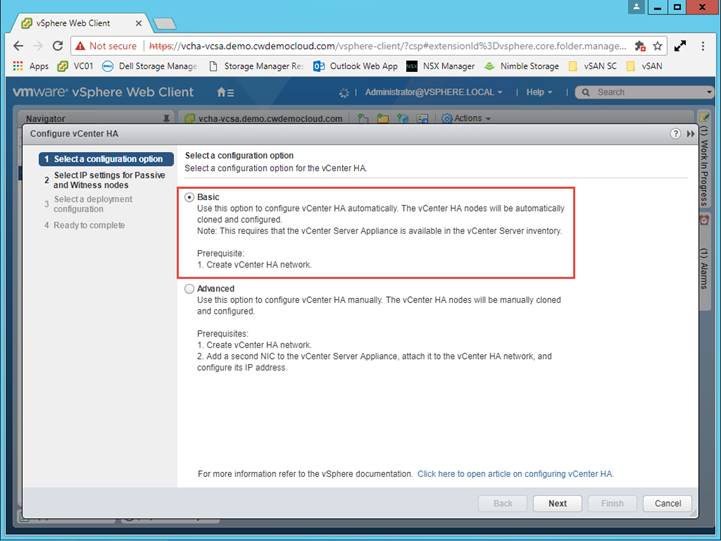Click the vSphere search field
Viewport: 721px width, 541px height.
641,92
